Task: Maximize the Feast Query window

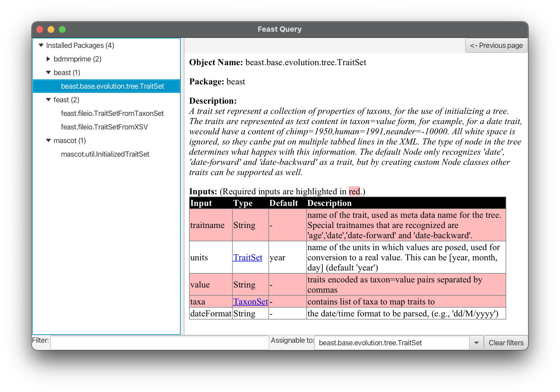Action: pos(62,29)
